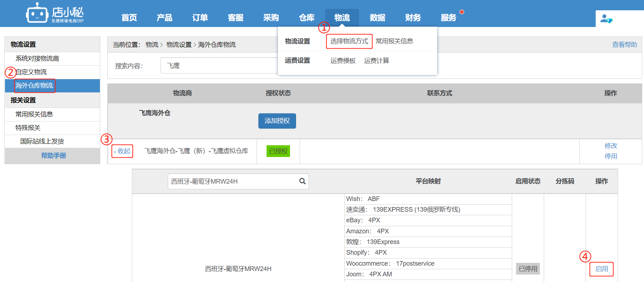
Task: Click the 启用状态 column header
Action: (528, 181)
